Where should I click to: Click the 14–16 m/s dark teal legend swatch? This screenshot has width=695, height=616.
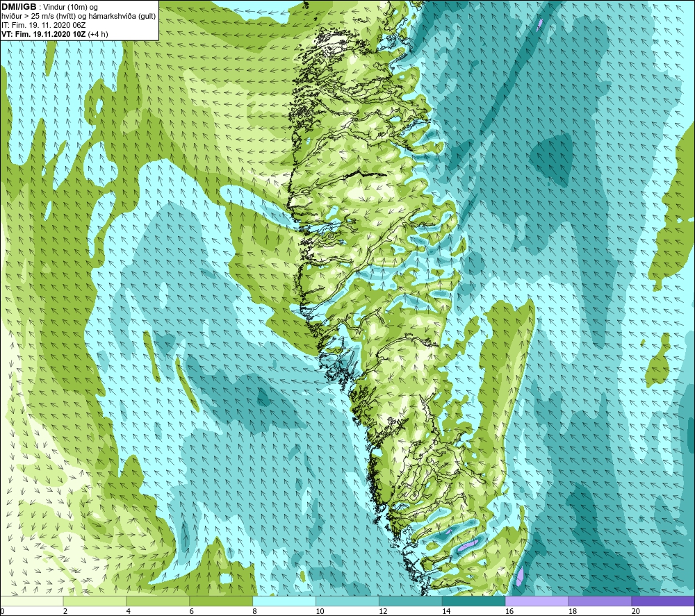474,601
